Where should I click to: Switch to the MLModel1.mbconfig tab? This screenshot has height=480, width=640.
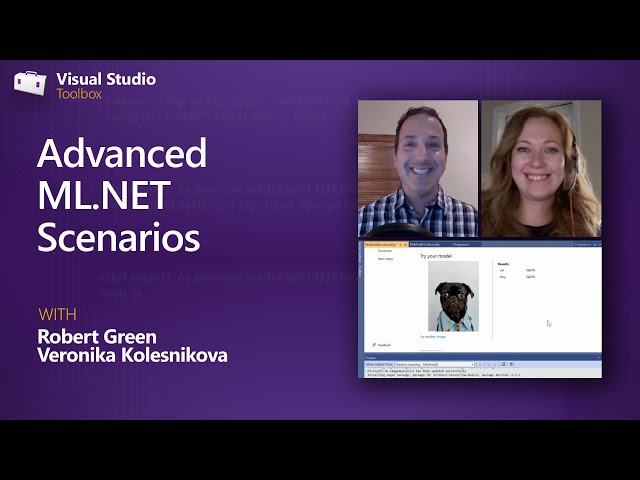click(x=425, y=244)
